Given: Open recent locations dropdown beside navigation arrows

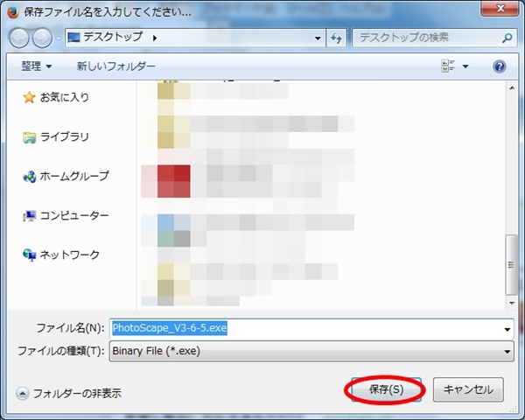Looking at the screenshot, I should point(59,38).
